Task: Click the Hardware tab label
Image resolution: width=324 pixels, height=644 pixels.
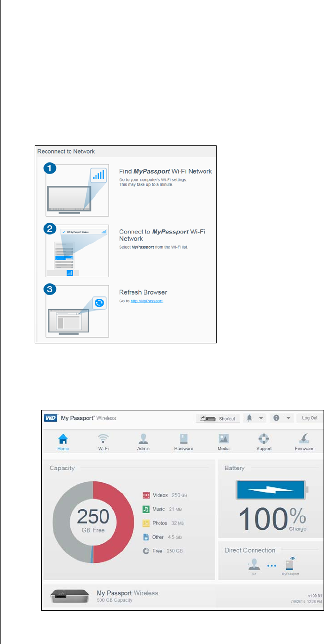Action: (x=184, y=448)
